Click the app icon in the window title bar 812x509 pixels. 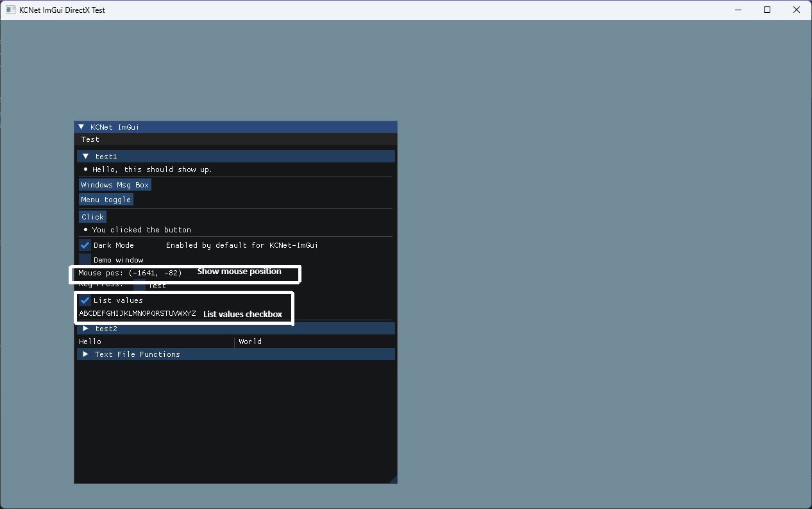click(x=10, y=10)
